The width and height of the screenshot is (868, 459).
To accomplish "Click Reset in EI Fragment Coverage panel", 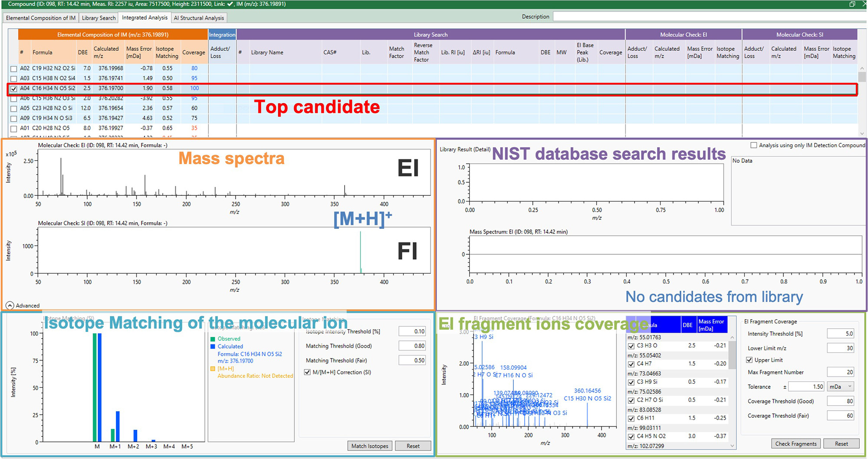I will point(841,444).
